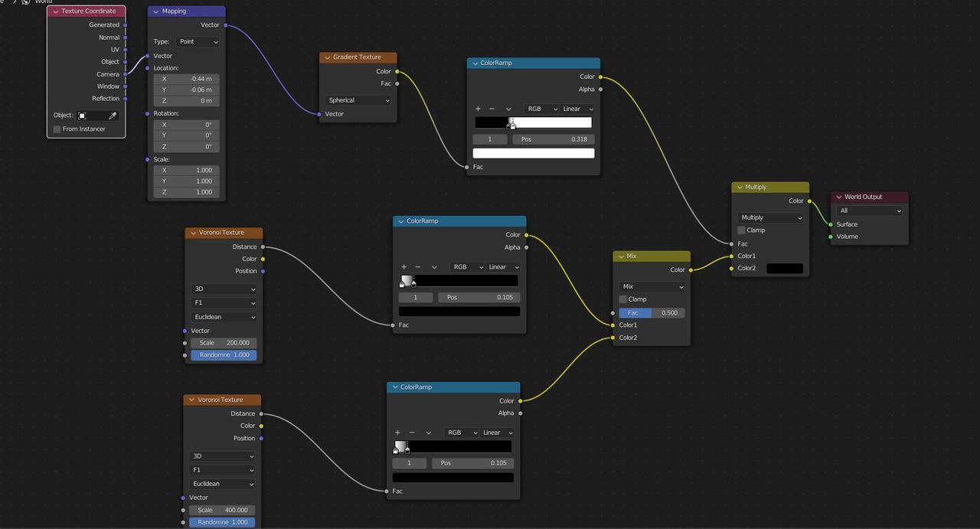Screen dimensions: 980x529
Task: Open the Mix blend type dropdown
Action: coord(652,287)
